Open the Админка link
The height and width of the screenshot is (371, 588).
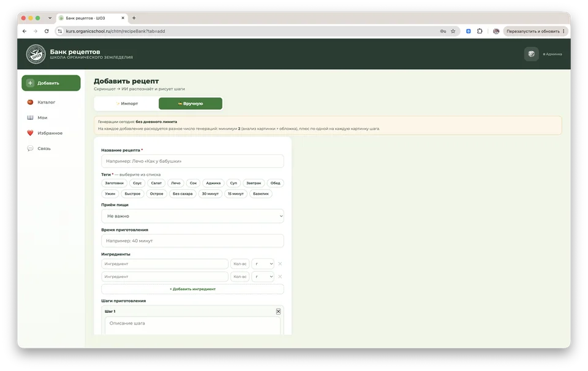coord(552,54)
